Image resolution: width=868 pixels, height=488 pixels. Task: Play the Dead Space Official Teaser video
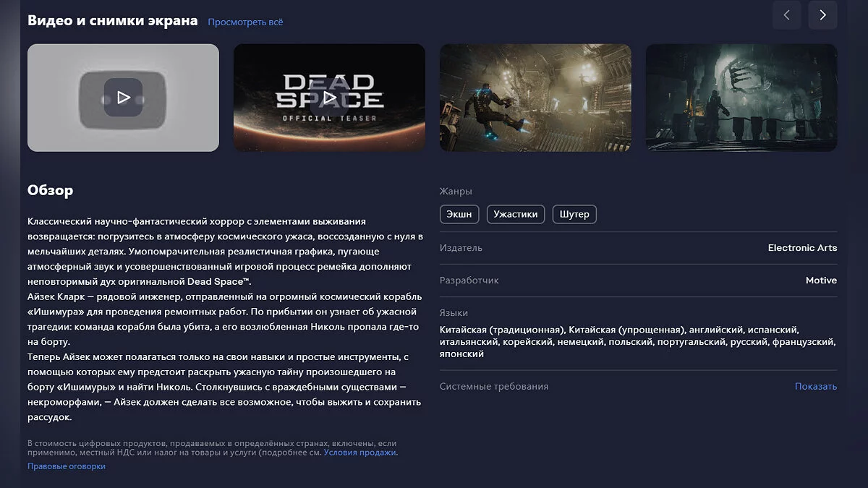pos(329,98)
